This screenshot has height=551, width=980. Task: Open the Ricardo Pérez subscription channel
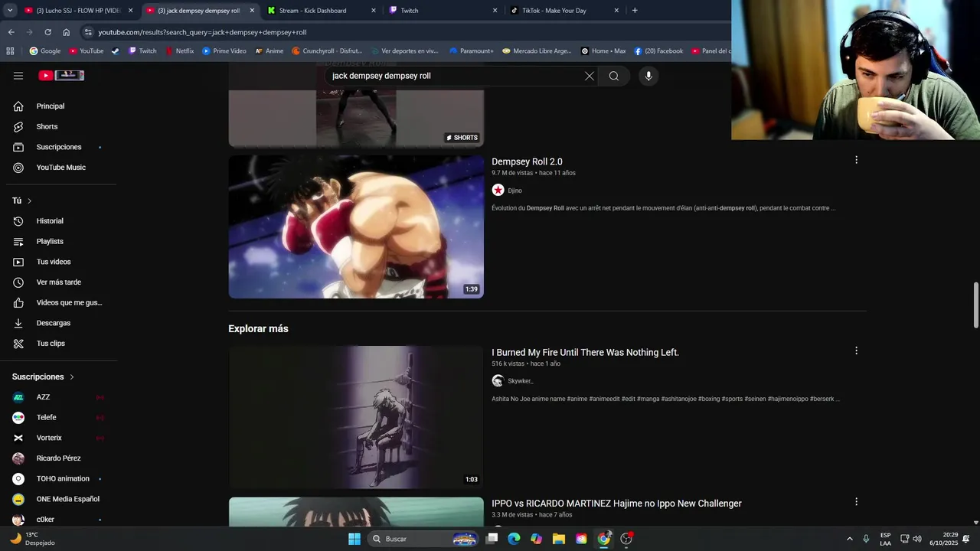coord(60,458)
